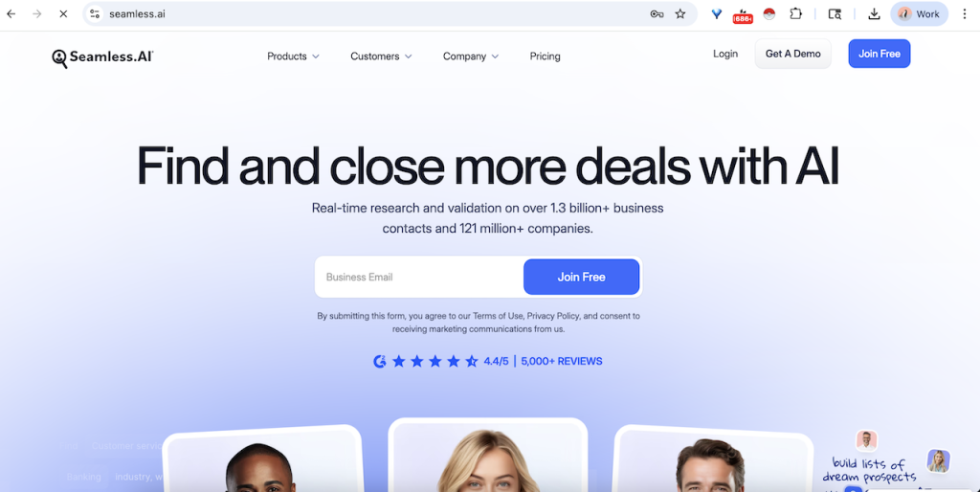980x492 pixels.
Task: Expand the Customers dropdown
Action: [381, 56]
